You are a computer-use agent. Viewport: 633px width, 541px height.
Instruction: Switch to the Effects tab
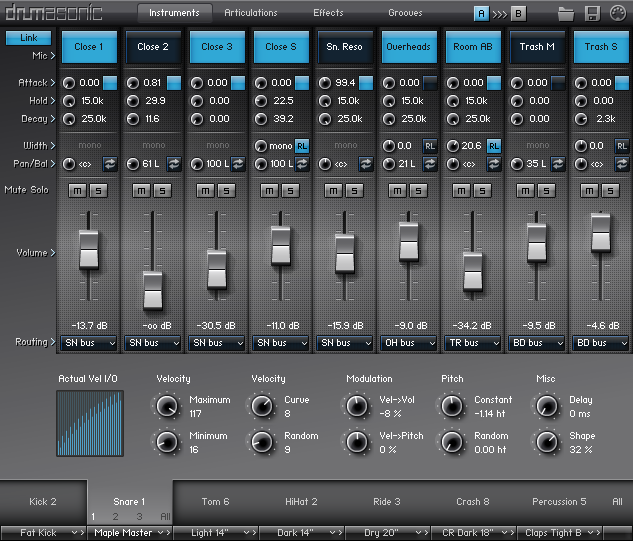click(x=328, y=13)
